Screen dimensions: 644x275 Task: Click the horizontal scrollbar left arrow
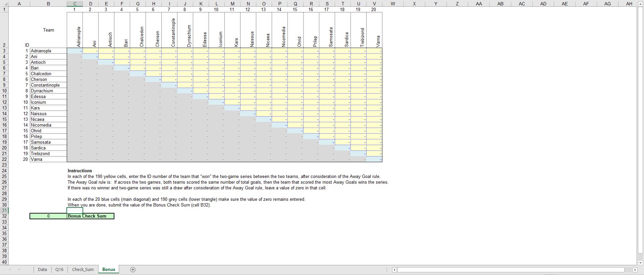pyautogui.click(x=395, y=270)
